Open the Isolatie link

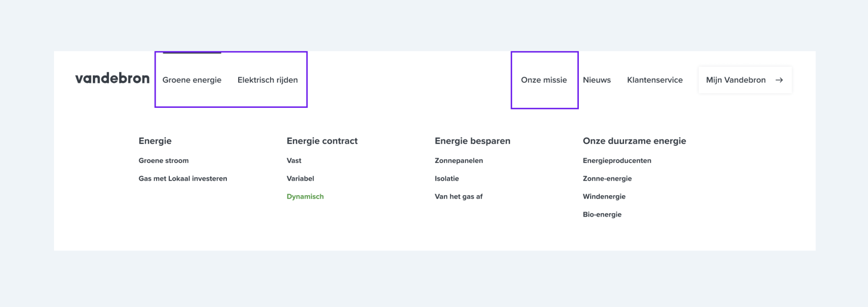click(x=447, y=179)
